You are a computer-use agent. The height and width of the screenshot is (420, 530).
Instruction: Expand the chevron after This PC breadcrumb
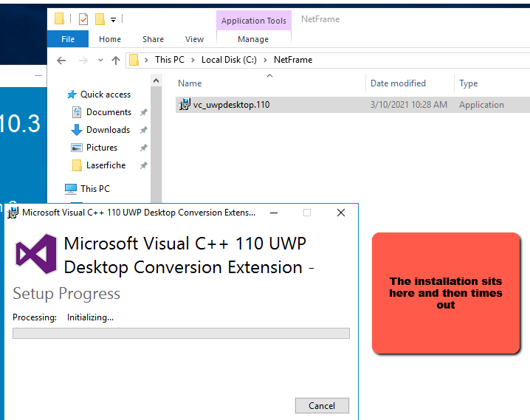point(193,60)
